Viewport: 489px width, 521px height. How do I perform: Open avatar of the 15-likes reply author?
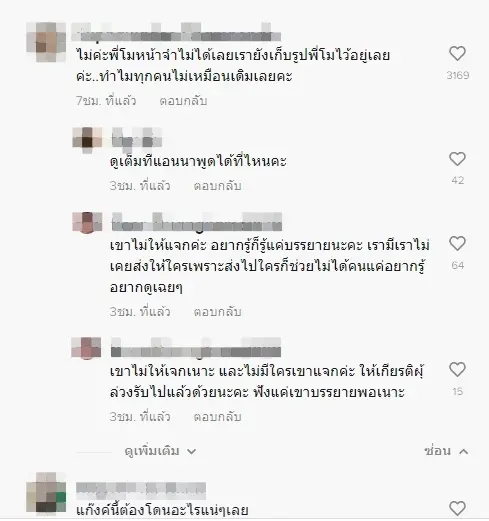point(86,348)
